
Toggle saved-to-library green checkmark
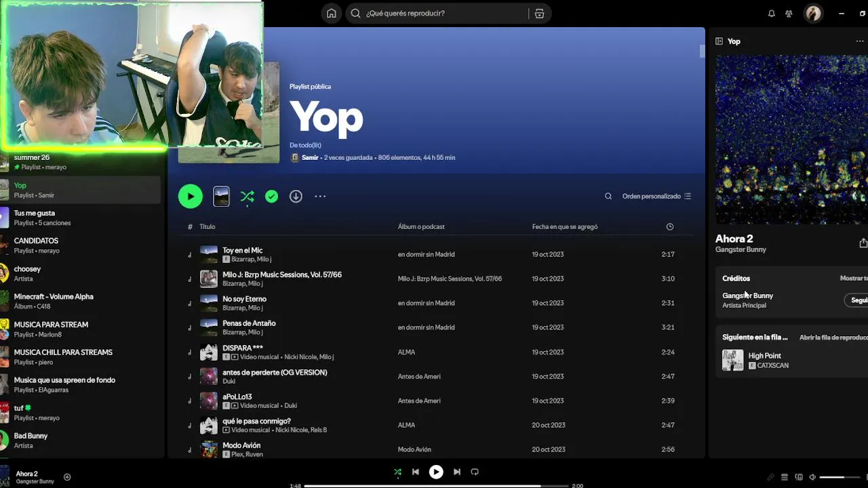271,197
